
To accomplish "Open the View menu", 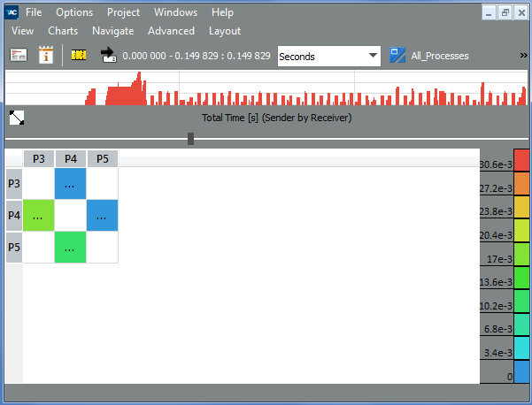I will [x=22, y=31].
